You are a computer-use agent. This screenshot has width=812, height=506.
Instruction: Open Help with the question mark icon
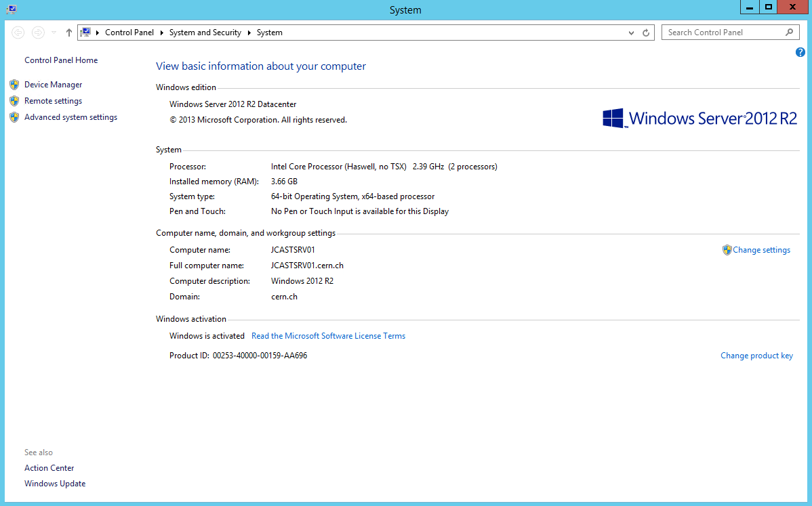(800, 52)
